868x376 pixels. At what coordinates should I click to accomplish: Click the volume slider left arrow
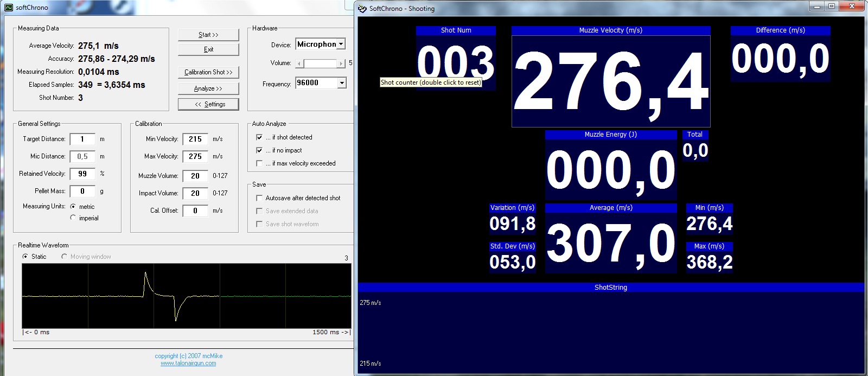pos(300,63)
